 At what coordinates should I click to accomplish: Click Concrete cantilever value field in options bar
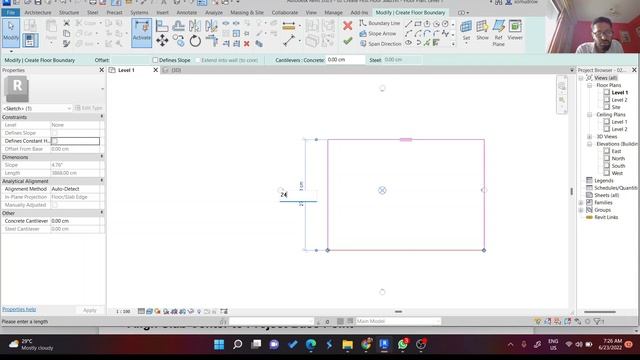[345, 60]
